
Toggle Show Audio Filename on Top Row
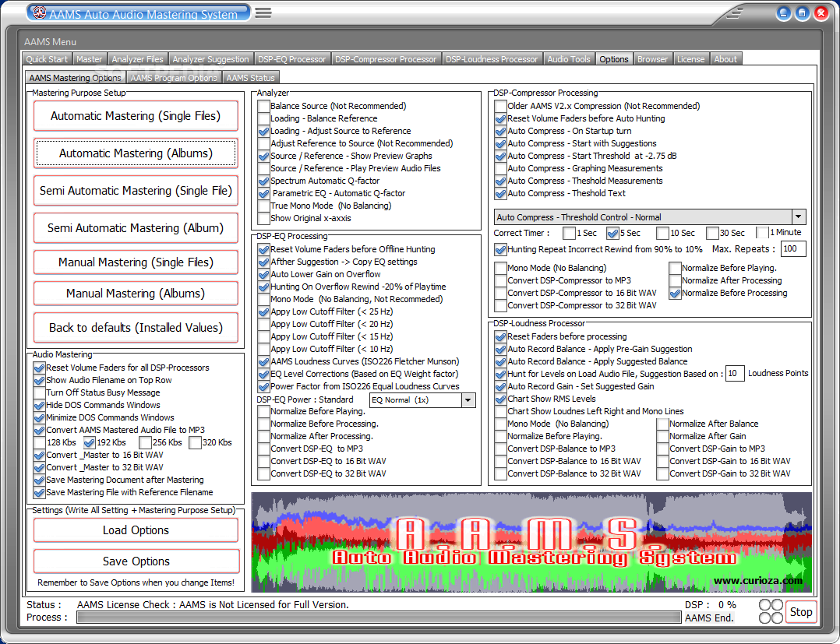pos(39,381)
